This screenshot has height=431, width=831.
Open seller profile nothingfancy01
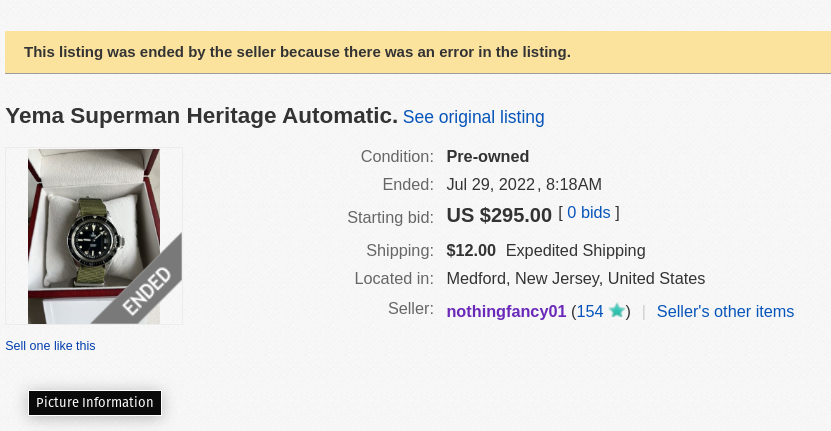tap(506, 311)
